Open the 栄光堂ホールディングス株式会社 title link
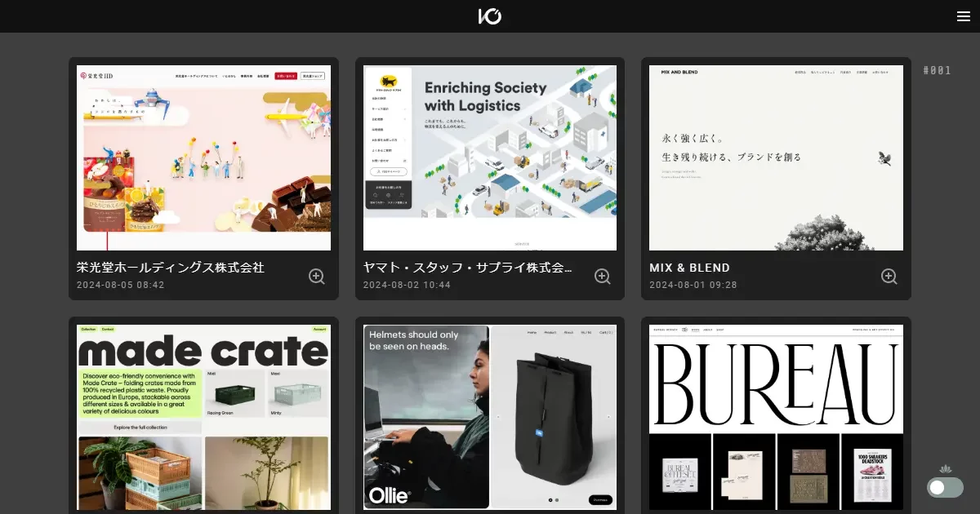The width and height of the screenshot is (980, 514). pos(171,268)
